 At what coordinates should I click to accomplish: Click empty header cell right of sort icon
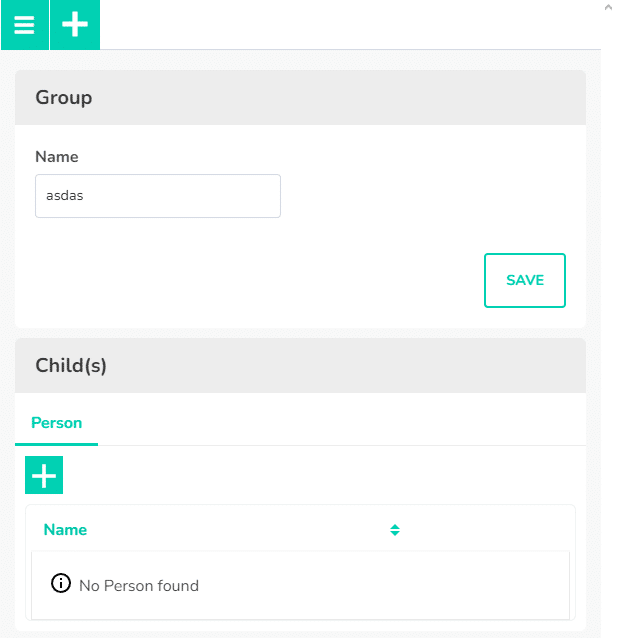(490, 530)
